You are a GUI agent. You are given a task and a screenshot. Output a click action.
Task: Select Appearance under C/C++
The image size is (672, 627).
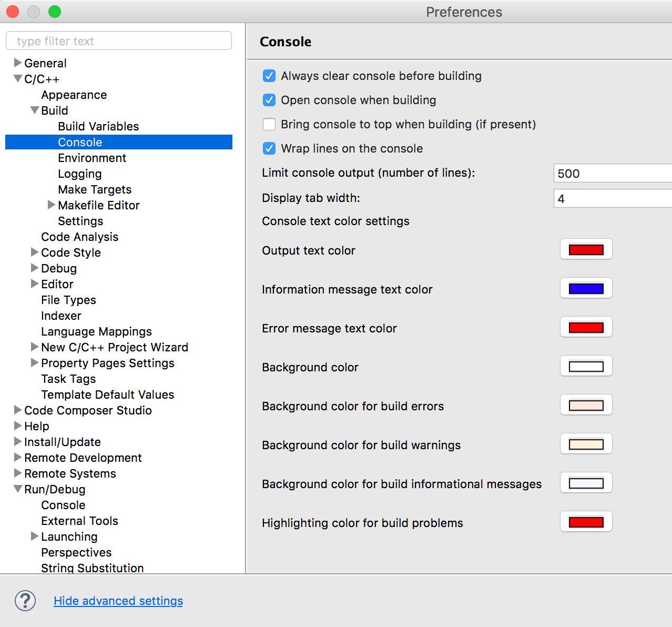[x=74, y=95]
